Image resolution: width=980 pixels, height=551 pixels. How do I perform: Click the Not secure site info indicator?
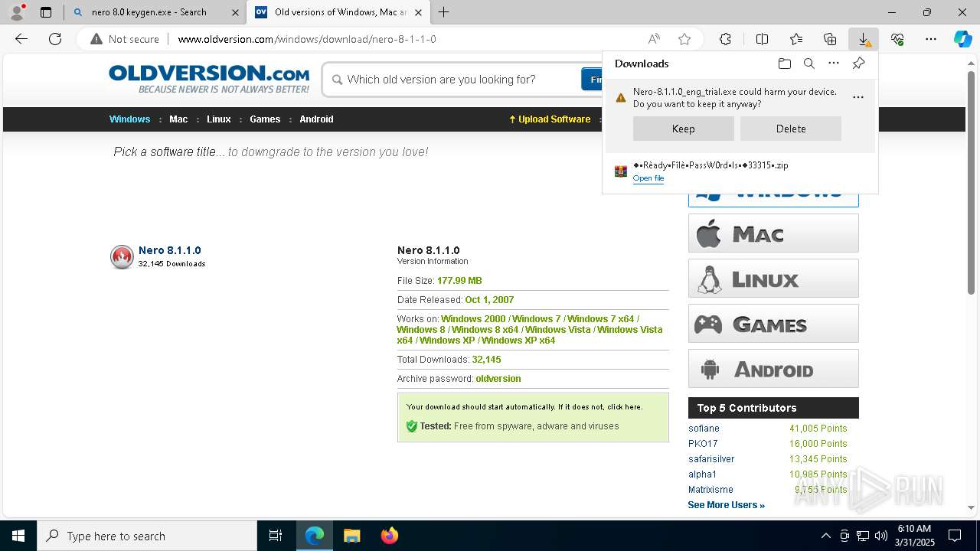point(125,39)
